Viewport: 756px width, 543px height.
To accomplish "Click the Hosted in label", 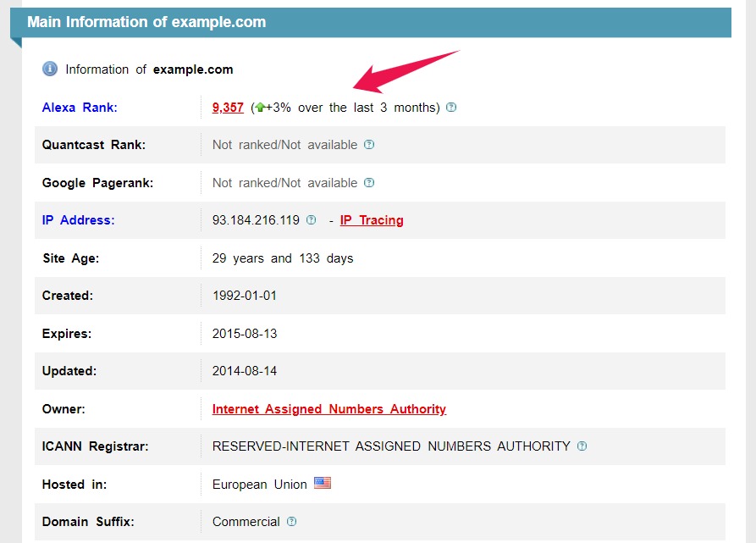I will [x=74, y=485].
